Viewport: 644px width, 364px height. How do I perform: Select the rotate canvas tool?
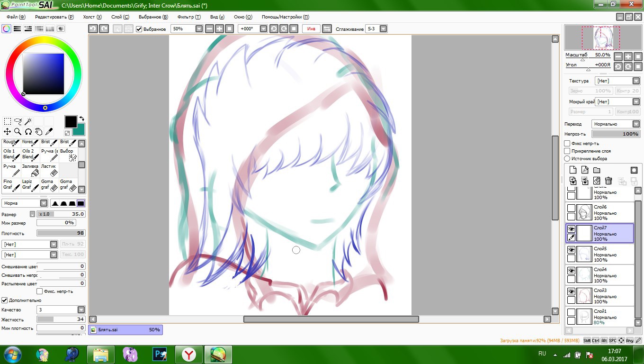tap(28, 132)
